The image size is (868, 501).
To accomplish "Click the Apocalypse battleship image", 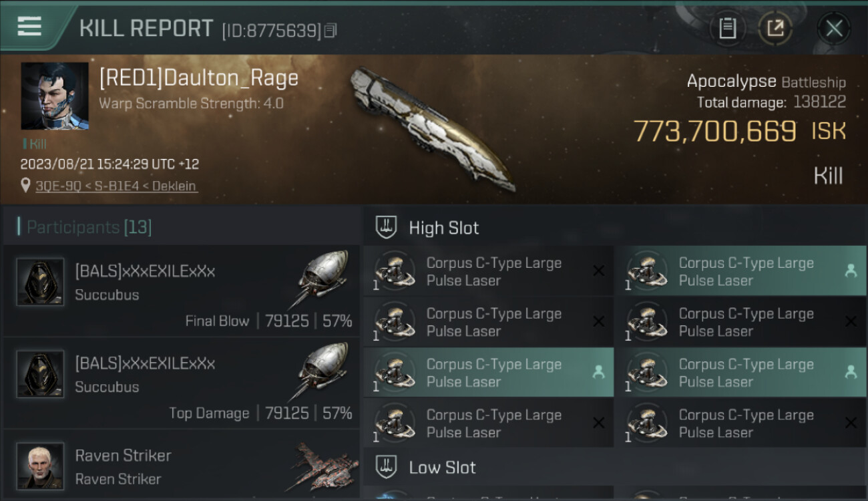I will [x=434, y=127].
